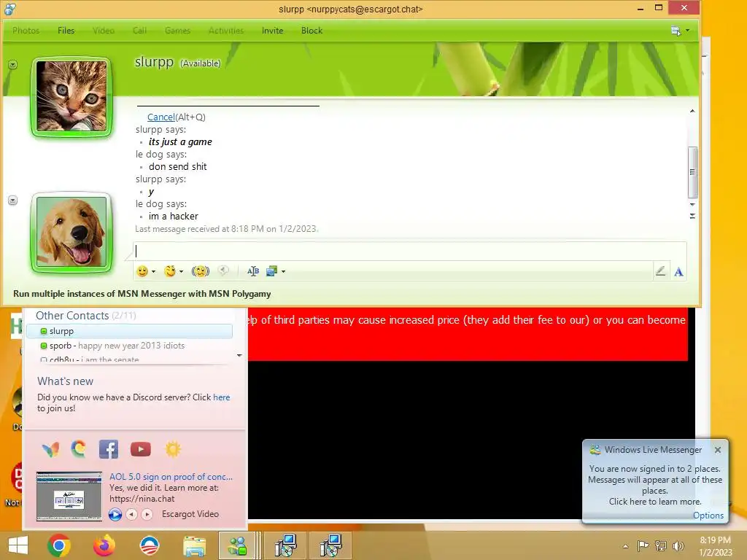Image resolution: width=747 pixels, height=560 pixels.
Task: Expand the emoticon dropdown arrow
Action: pos(153,272)
